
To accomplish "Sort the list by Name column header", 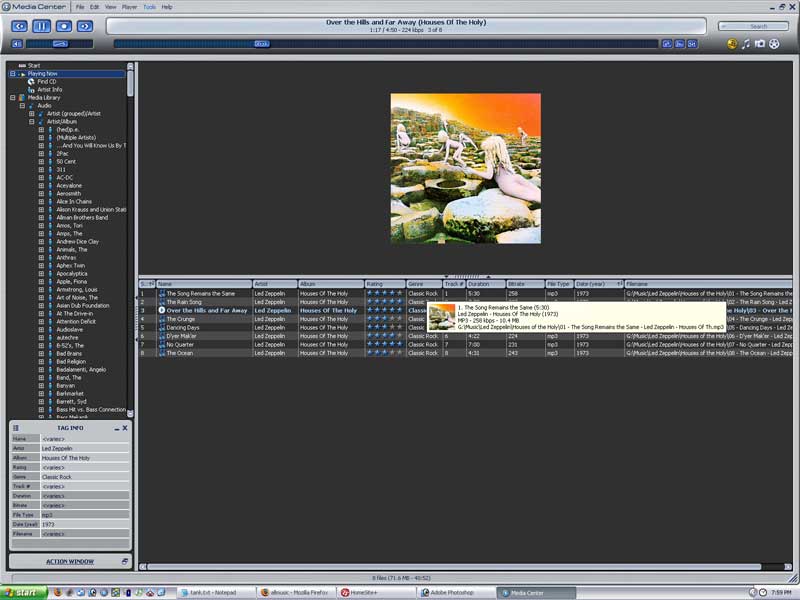I will click(x=204, y=284).
